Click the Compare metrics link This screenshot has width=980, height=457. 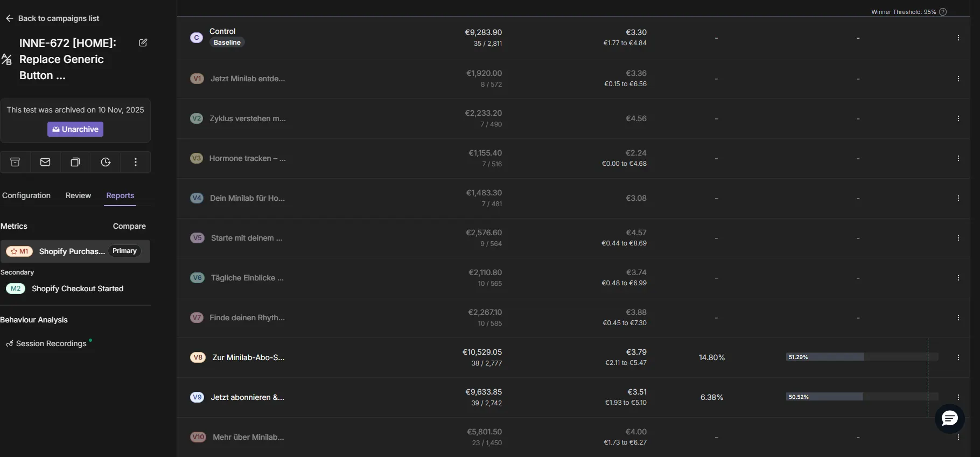(x=129, y=226)
